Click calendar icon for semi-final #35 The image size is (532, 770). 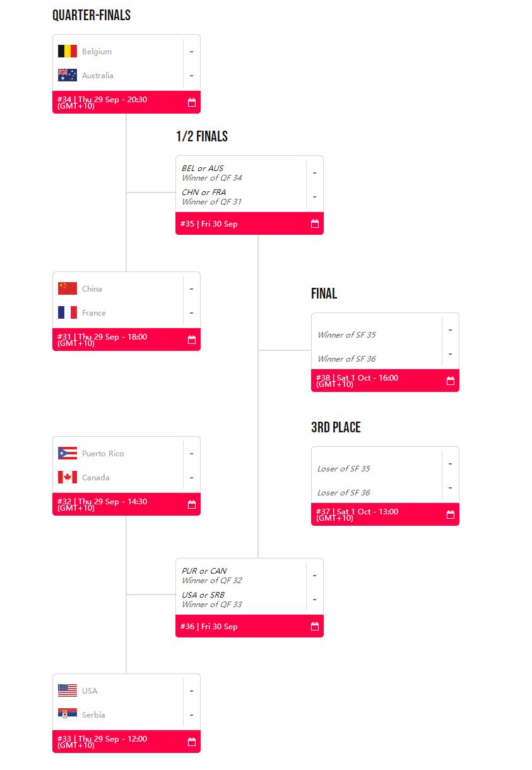tap(315, 223)
